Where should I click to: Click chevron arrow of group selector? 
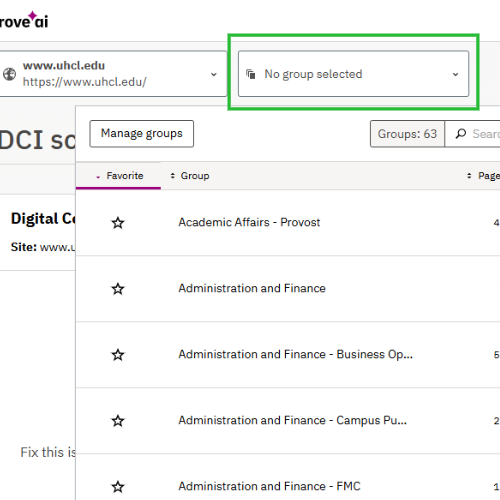click(x=455, y=74)
